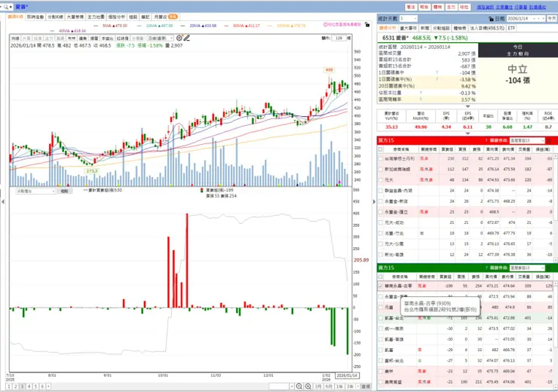Click grid icon at right of 賣方15 header
558x392 pixels.
coord(549,268)
